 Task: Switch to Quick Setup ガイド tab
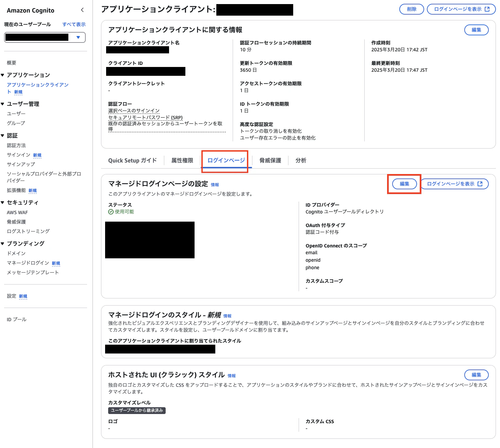[133, 160]
